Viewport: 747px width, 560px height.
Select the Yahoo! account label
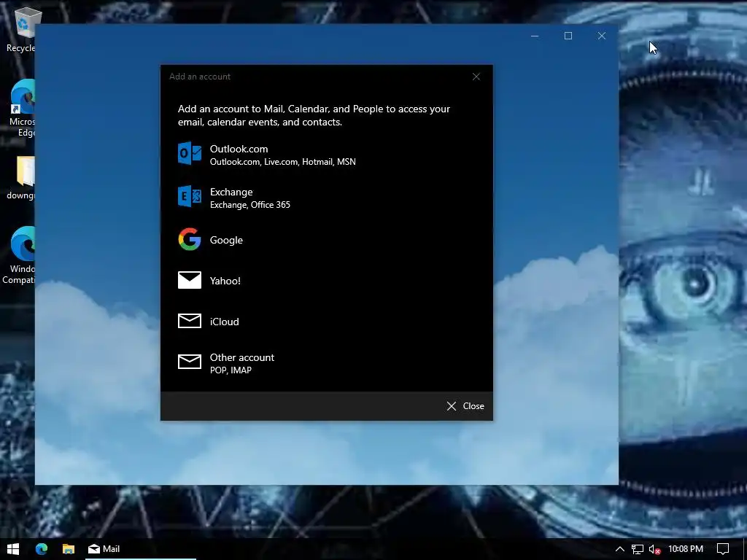pyautogui.click(x=225, y=281)
